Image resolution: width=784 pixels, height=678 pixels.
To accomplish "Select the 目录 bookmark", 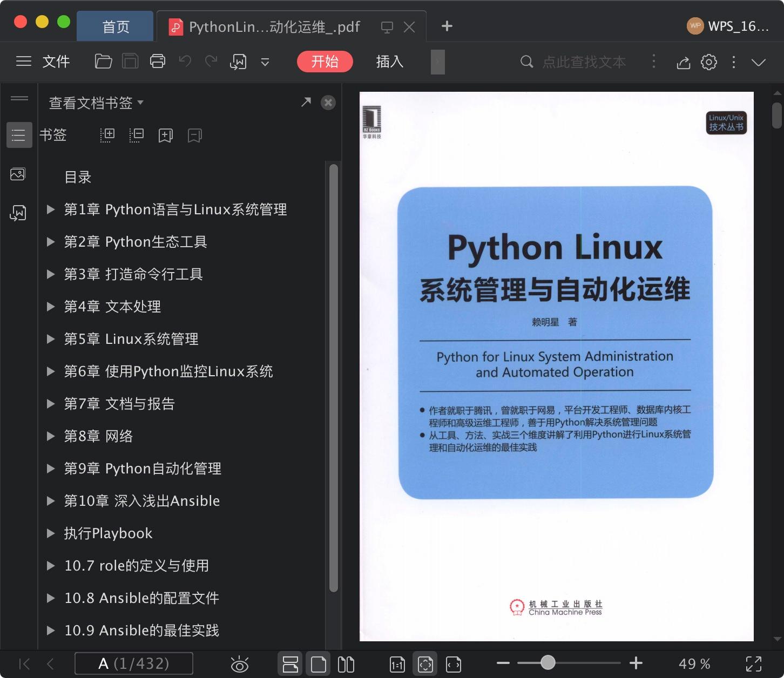I will tap(78, 177).
